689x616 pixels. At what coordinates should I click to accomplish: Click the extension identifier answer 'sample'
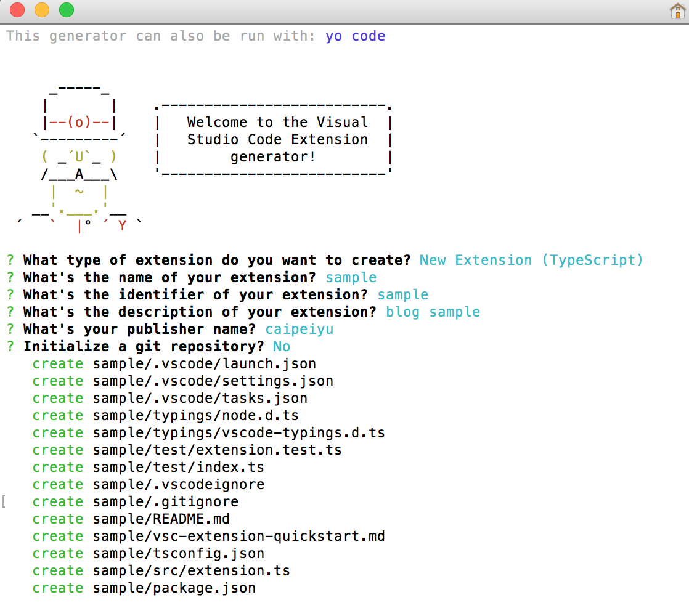(403, 294)
